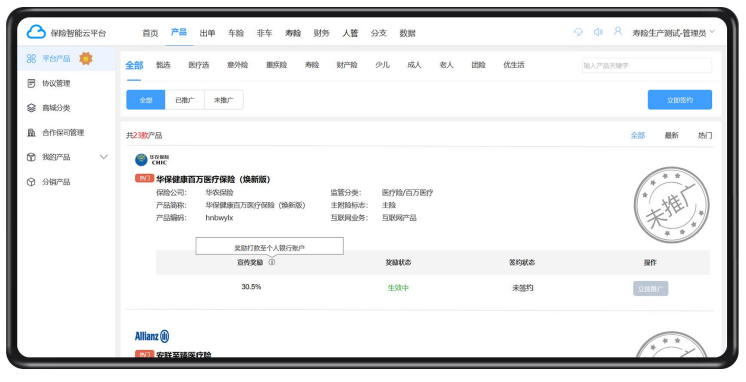Click the 生效中 reward status
This screenshot has height=382, width=746.
[398, 288]
